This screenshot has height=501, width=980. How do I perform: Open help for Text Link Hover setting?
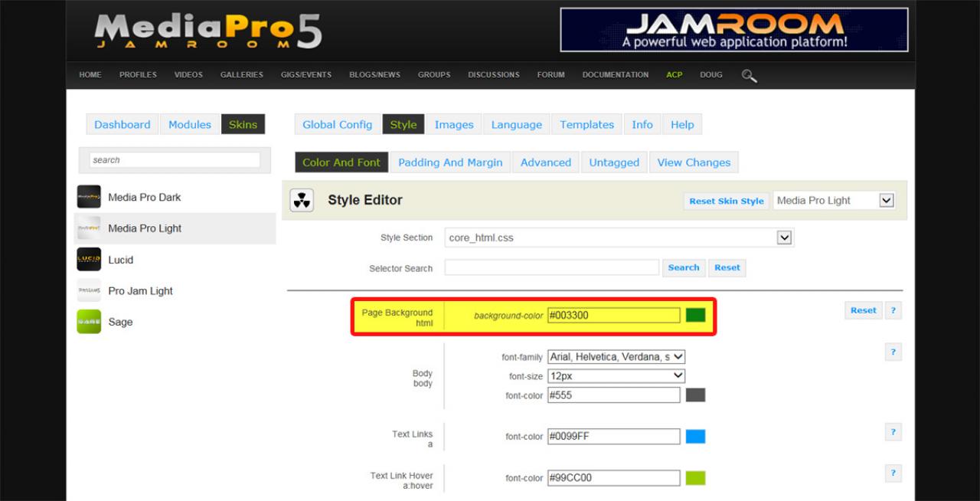(893, 473)
